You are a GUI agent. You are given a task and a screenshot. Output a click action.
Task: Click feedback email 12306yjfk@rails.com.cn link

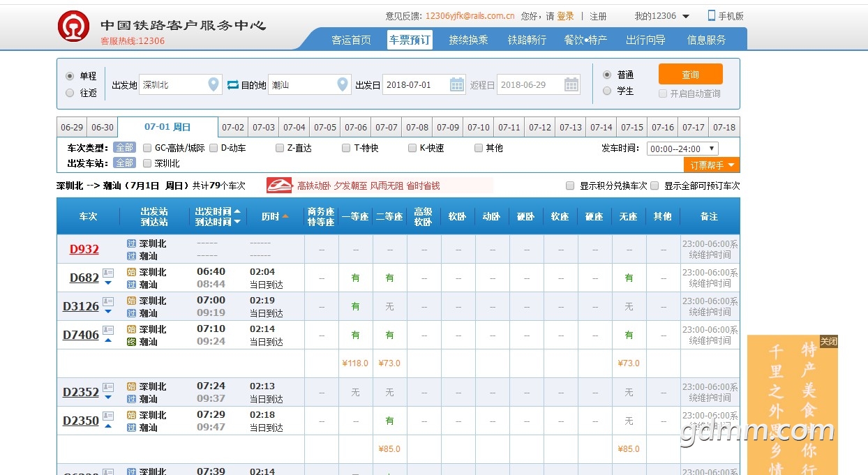coord(470,16)
